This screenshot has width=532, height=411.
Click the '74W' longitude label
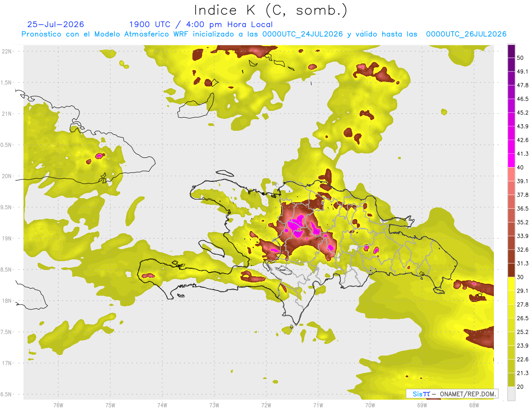(162, 405)
